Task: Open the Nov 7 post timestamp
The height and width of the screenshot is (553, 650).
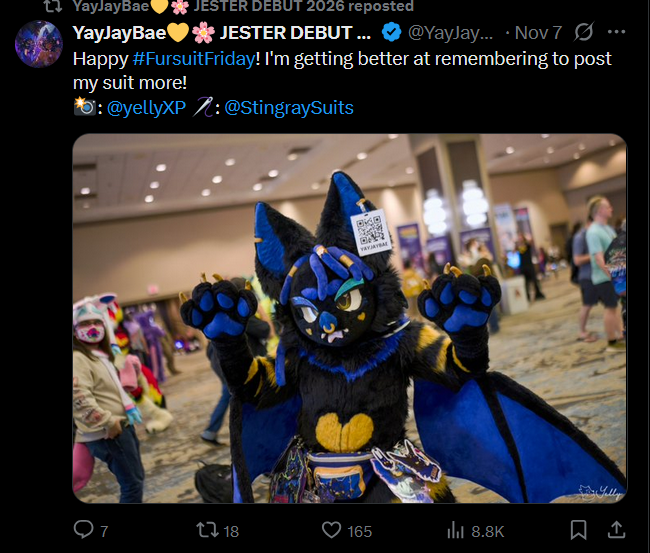Action: [538, 33]
